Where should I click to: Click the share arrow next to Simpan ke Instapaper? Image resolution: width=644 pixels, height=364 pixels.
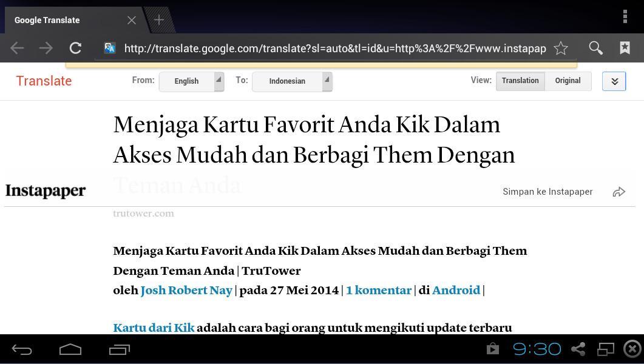point(619,192)
